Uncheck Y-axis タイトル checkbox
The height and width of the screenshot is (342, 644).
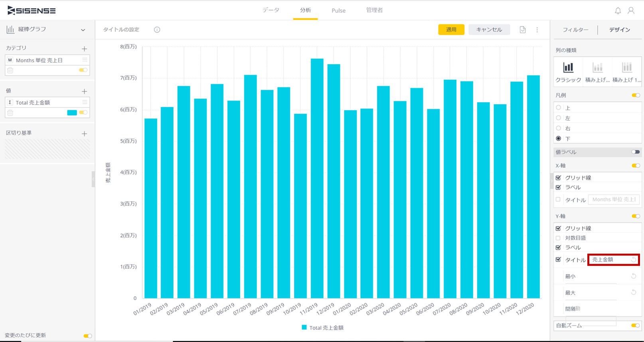[x=558, y=259]
